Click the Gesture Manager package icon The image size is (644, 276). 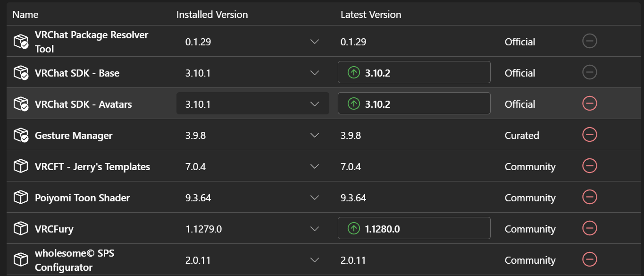click(21, 135)
